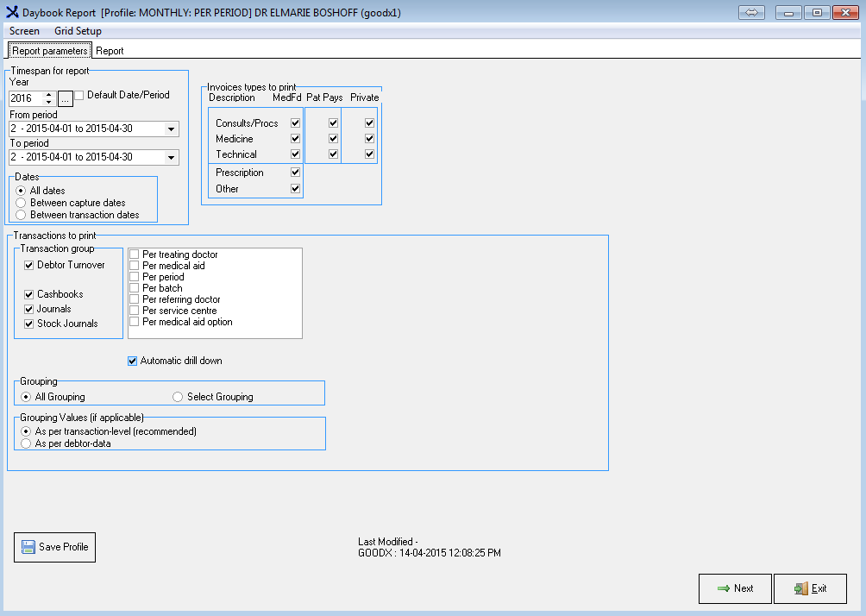Click the double-arrow button in the title bar
This screenshot has height=616, width=866.
tap(751, 13)
